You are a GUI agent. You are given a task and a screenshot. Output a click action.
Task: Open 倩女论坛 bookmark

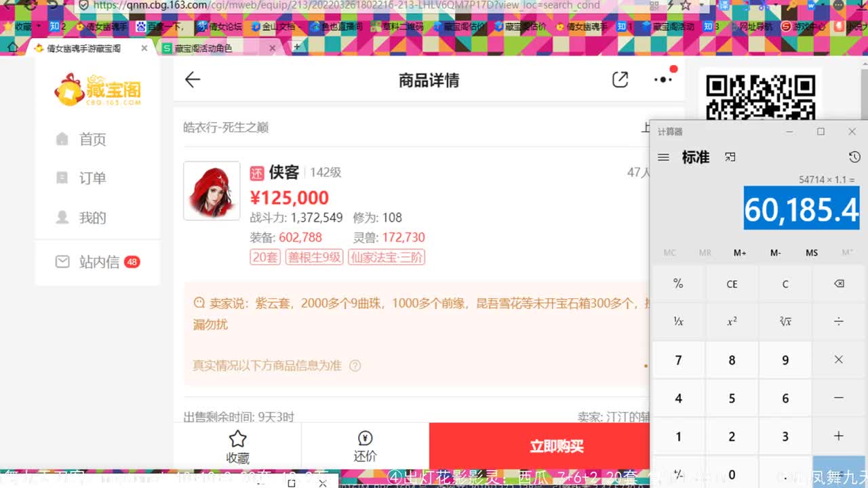[x=218, y=27]
